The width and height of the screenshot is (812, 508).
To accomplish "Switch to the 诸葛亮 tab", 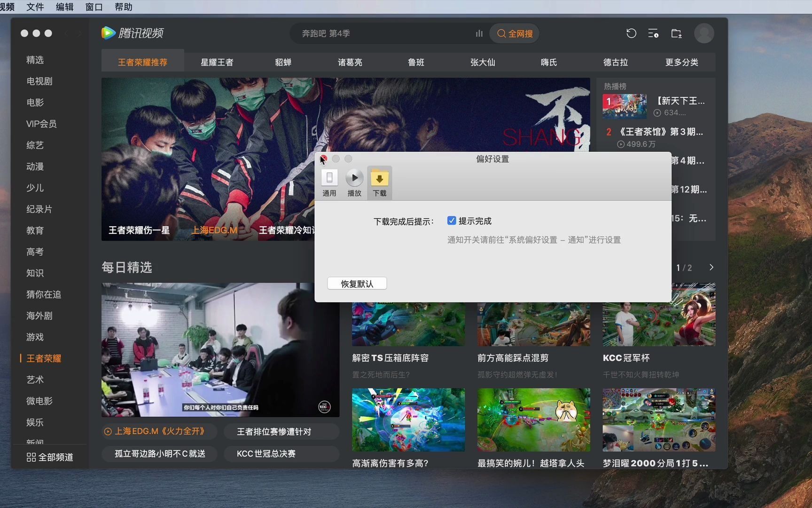I will [350, 62].
